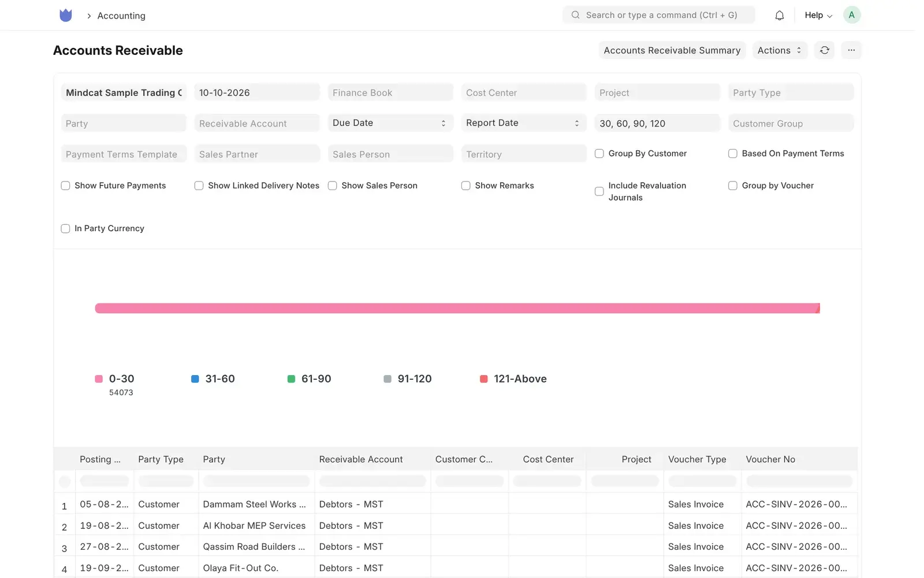Open the notifications bell
Viewport: 924px width, 578px height.
779,16
